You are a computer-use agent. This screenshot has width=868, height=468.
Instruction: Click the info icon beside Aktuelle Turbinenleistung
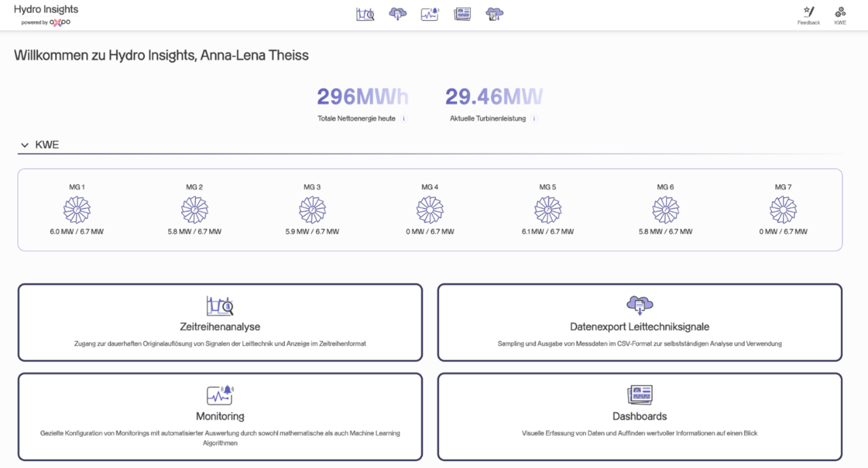[535, 118]
